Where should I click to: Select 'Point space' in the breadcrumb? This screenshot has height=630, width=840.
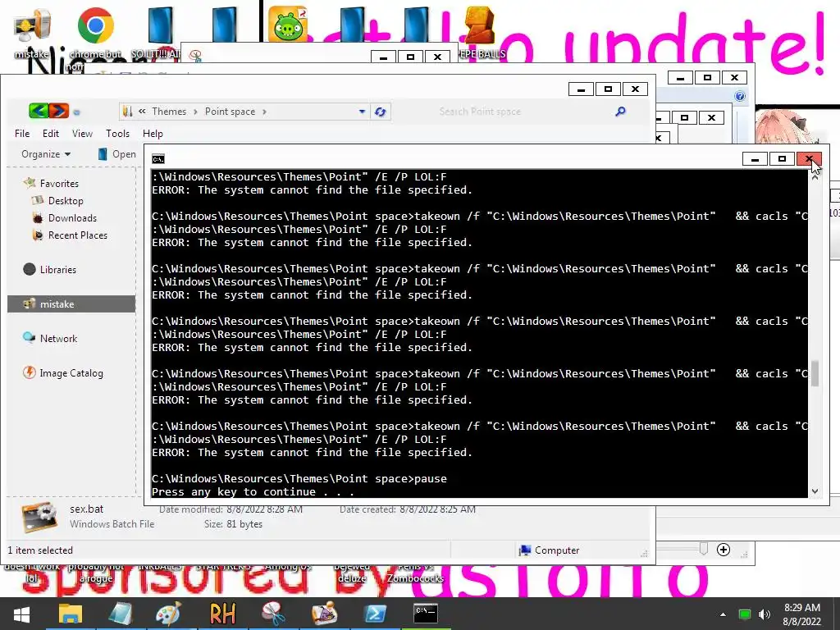click(x=230, y=112)
